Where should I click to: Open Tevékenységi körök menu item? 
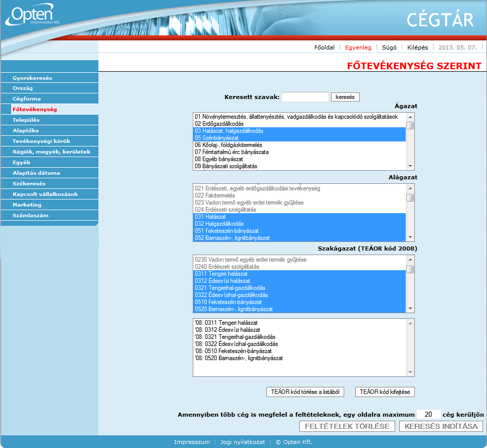[49, 141]
